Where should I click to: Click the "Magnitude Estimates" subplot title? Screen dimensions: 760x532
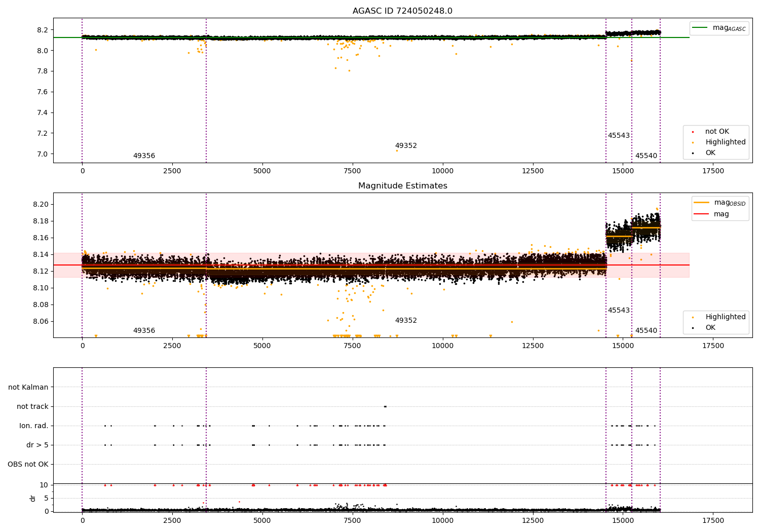point(402,186)
